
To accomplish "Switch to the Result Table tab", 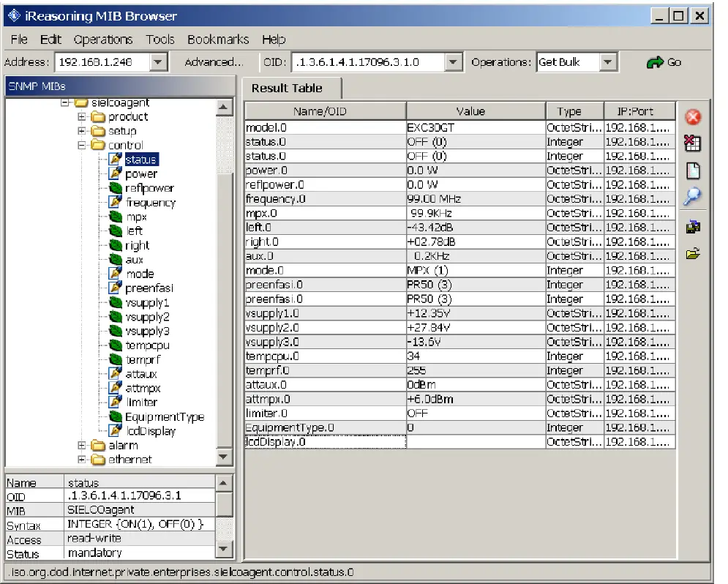I will (x=286, y=89).
